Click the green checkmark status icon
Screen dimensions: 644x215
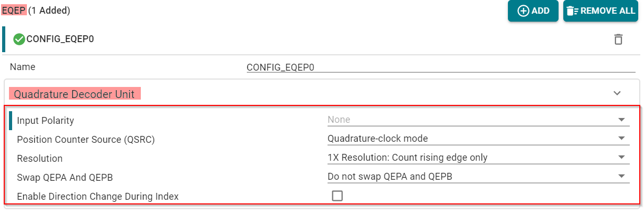click(19, 39)
